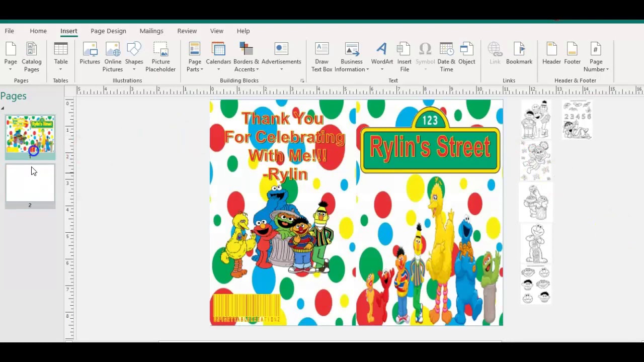Select page 1 thumbnail
644x362 pixels.
[30, 134]
